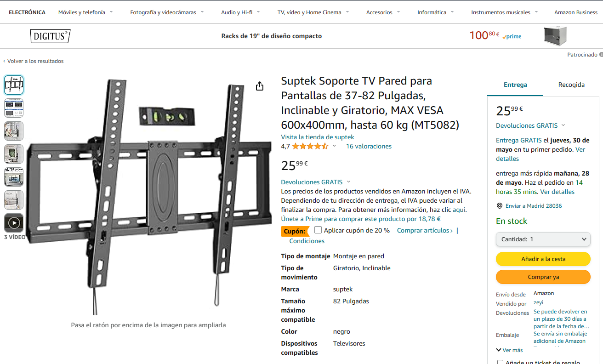Screen dimensions: 603x364
Task: Open the rack cabinet product image ad
Action: [x=555, y=36]
